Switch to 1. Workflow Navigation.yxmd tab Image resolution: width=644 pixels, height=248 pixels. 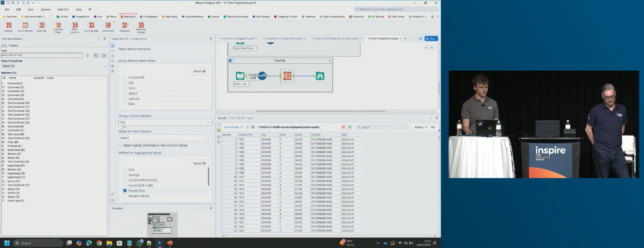(236, 39)
